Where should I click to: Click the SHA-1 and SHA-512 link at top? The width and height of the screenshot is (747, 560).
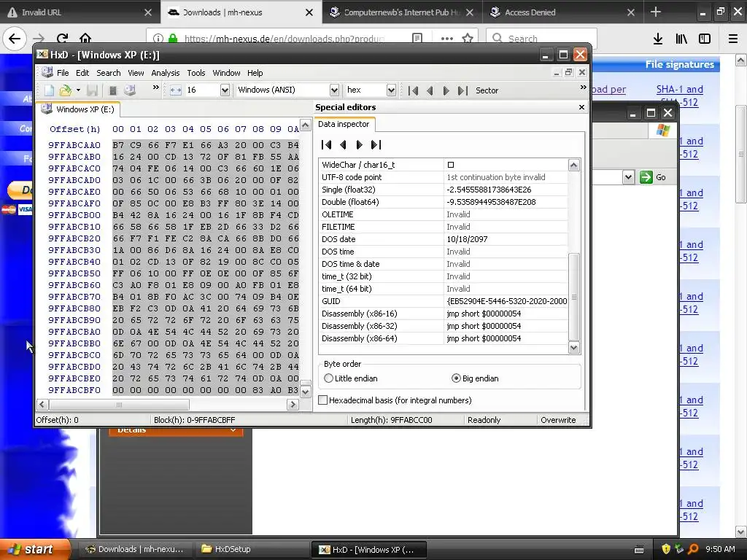pyautogui.click(x=679, y=96)
